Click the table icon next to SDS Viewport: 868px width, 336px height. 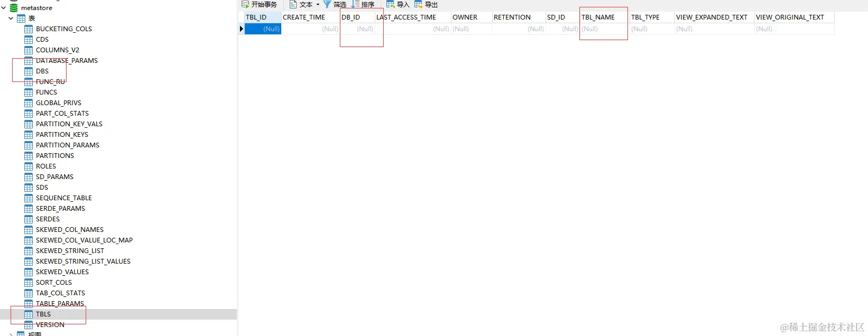tap(29, 188)
